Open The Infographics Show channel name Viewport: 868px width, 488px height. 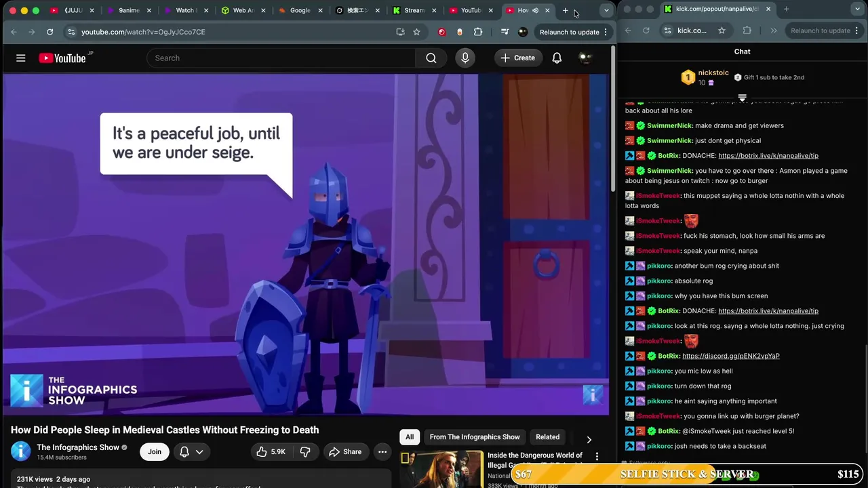[78, 447]
